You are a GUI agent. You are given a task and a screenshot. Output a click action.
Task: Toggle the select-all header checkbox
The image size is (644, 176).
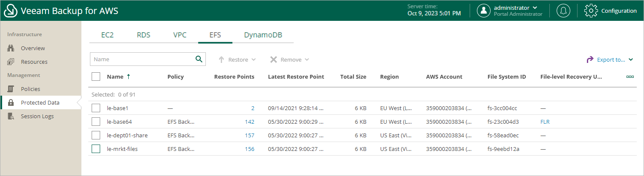tap(96, 77)
